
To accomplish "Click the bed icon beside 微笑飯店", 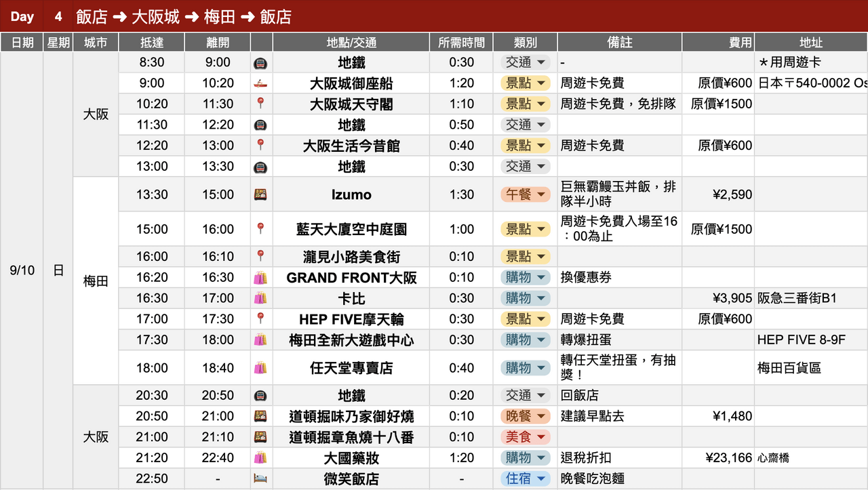I will (260, 478).
